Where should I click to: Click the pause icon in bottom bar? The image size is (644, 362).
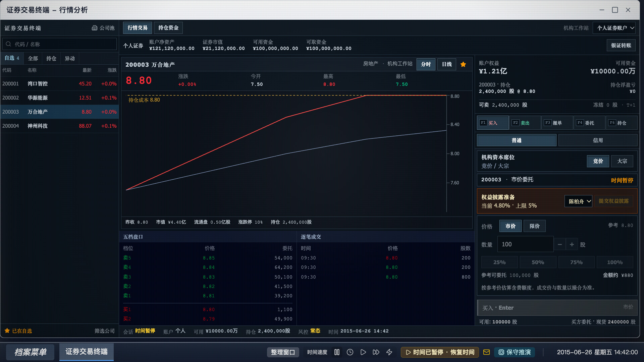click(x=337, y=352)
